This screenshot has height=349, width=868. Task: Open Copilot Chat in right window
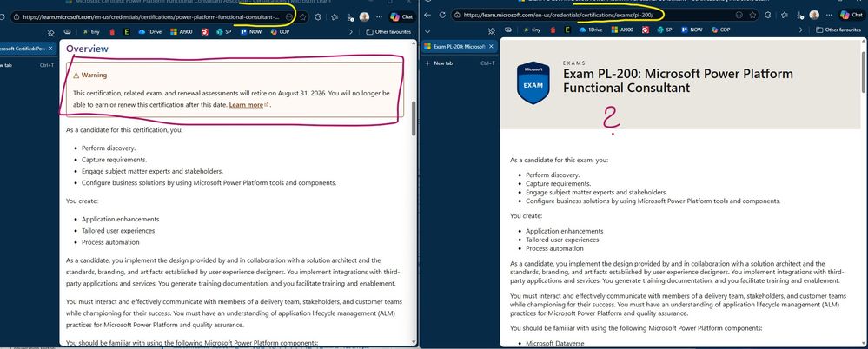pyautogui.click(x=851, y=15)
